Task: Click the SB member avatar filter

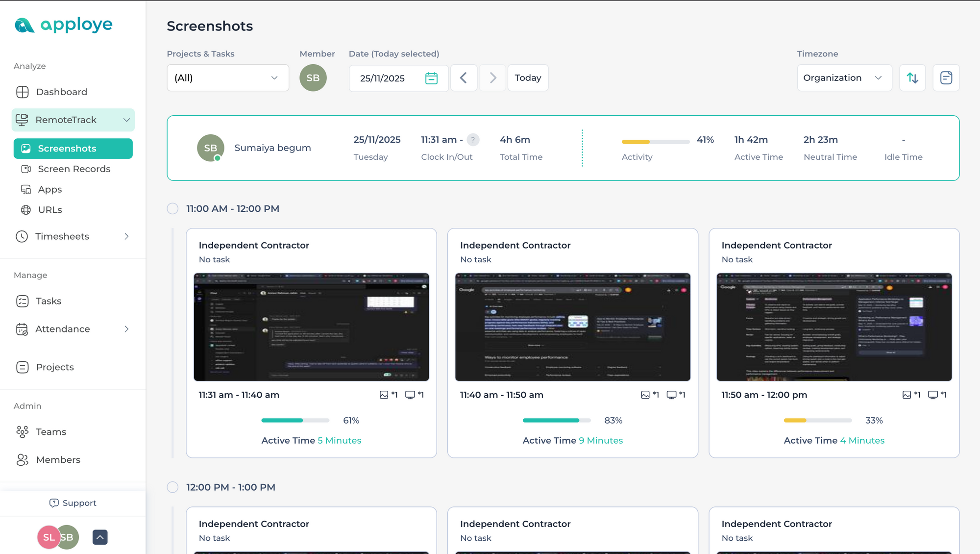Action: tap(313, 78)
